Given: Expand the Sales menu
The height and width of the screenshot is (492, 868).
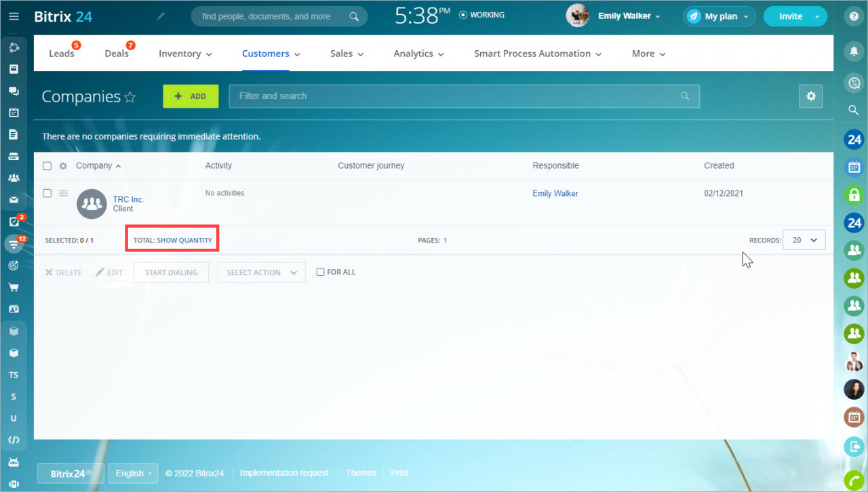Looking at the screenshot, I should (347, 54).
